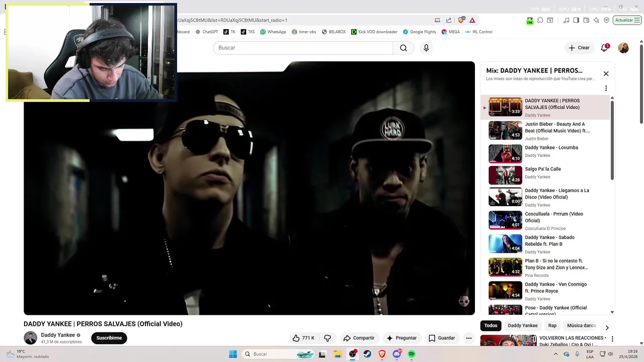Open the MEGA bookmark

[x=450, y=32]
